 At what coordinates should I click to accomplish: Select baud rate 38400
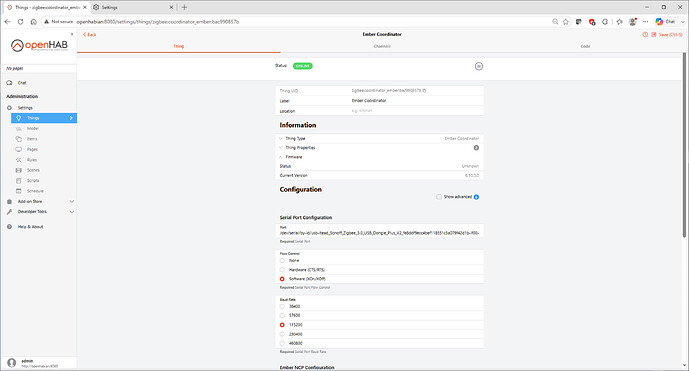[x=282, y=306]
